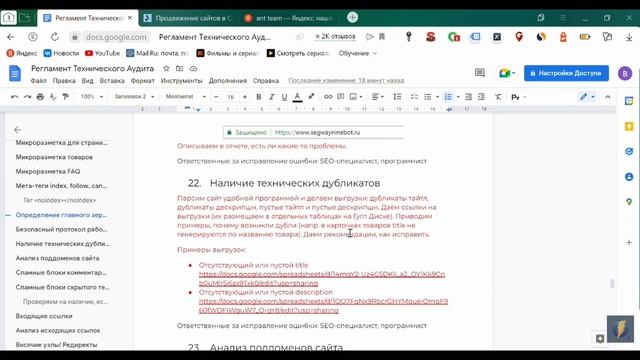This screenshot has width=640, height=360.
Task: Open the Инструменты menu
Action: (x=181, y=81)
